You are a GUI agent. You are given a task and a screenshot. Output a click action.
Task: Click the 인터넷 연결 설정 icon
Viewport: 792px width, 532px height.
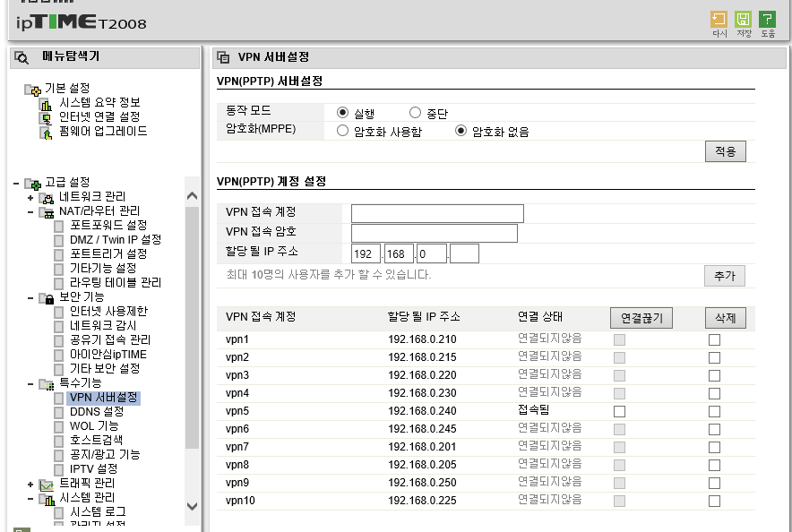tap(46, 117)
